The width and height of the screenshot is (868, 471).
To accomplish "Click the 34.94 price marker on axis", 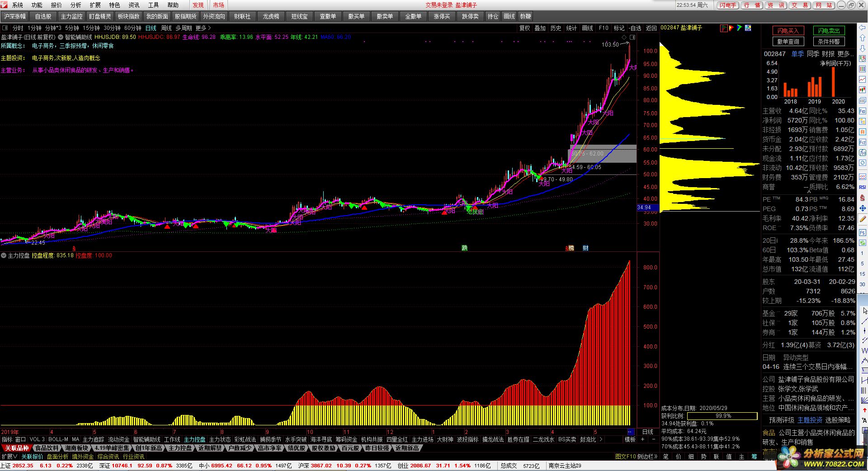I will click(647, 207).
